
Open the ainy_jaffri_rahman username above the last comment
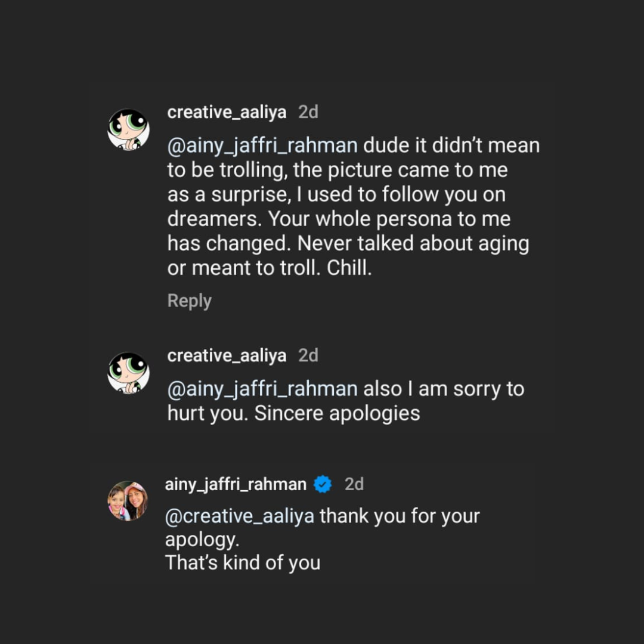pyautogui.click(x=236, y=484)
